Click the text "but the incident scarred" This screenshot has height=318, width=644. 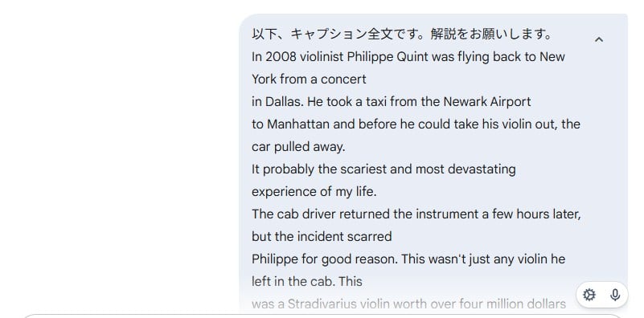(x=322, y=237)
